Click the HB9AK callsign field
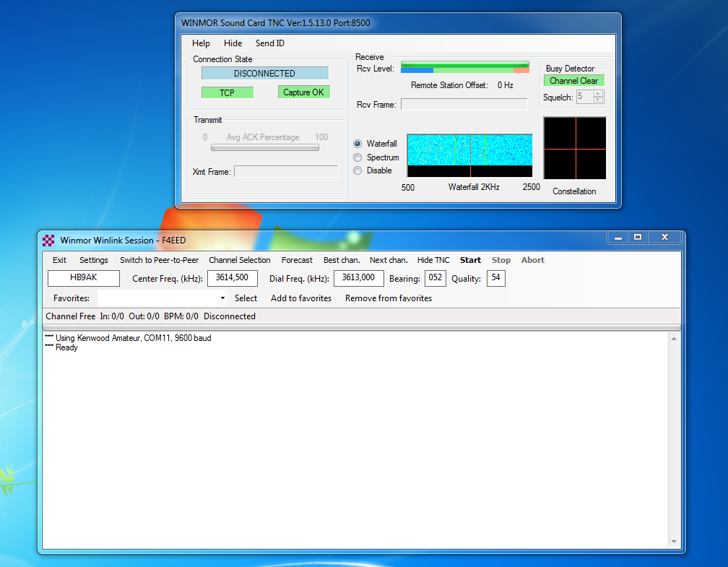Image resolution: width=728 pixels, height=567 pixels. 84,277
